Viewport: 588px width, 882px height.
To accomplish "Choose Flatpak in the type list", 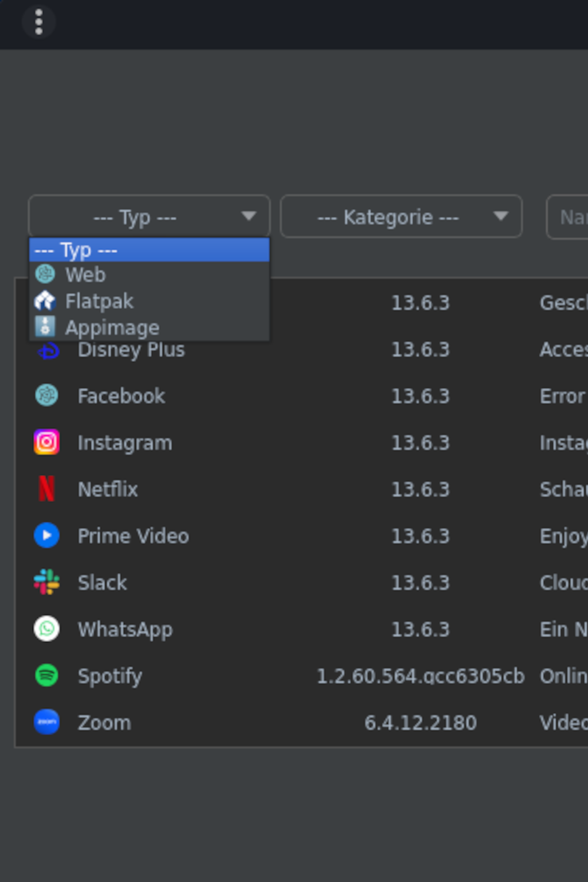I will pyautogui.click(x=149, y=301).
